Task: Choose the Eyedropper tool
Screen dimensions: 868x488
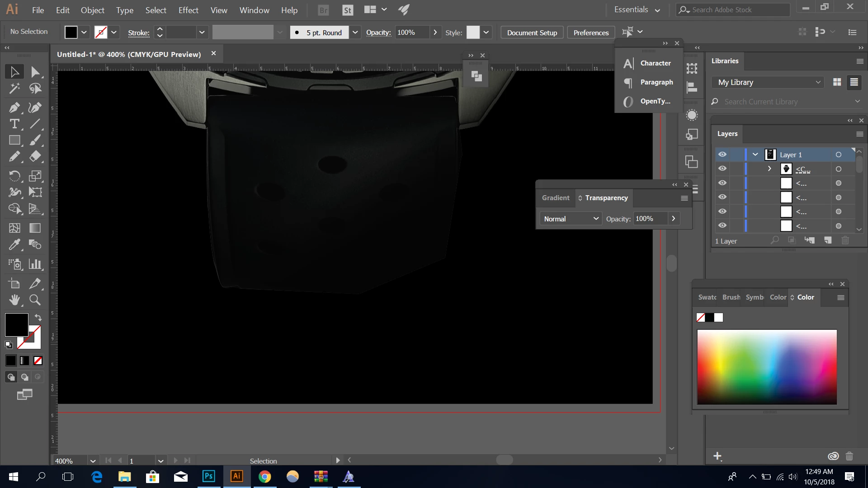Action: click(14, 244)
